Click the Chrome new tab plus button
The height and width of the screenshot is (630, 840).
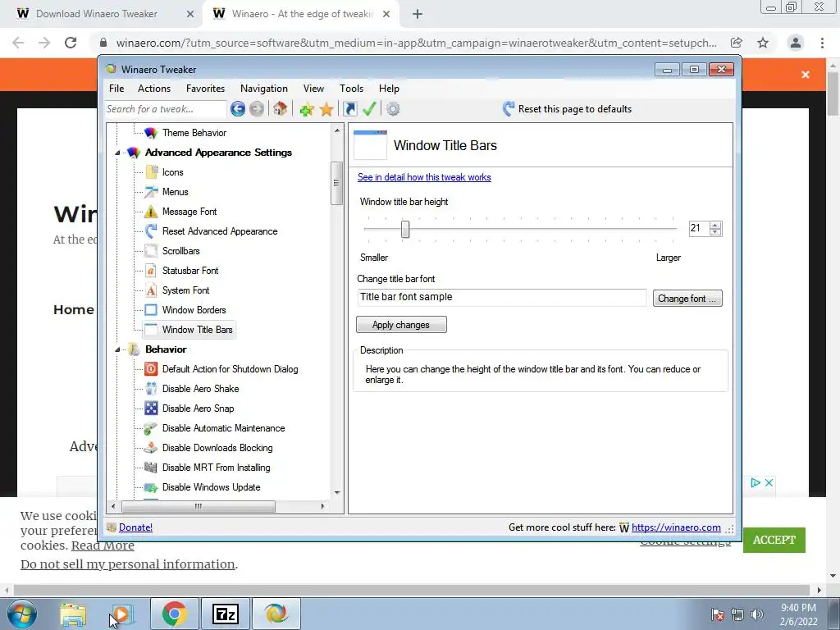[x=418, y=15]
